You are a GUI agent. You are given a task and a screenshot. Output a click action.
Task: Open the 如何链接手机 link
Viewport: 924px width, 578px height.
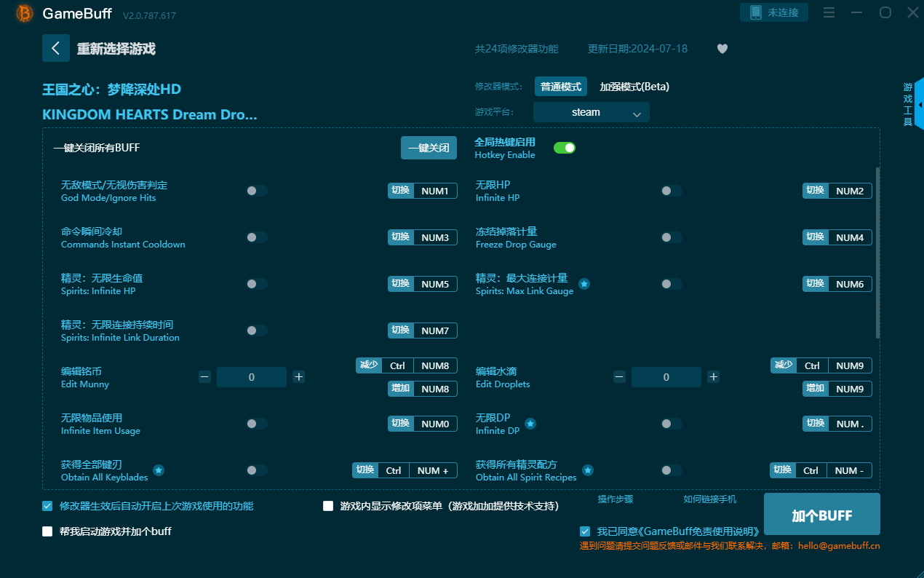[x=709, y=499]
